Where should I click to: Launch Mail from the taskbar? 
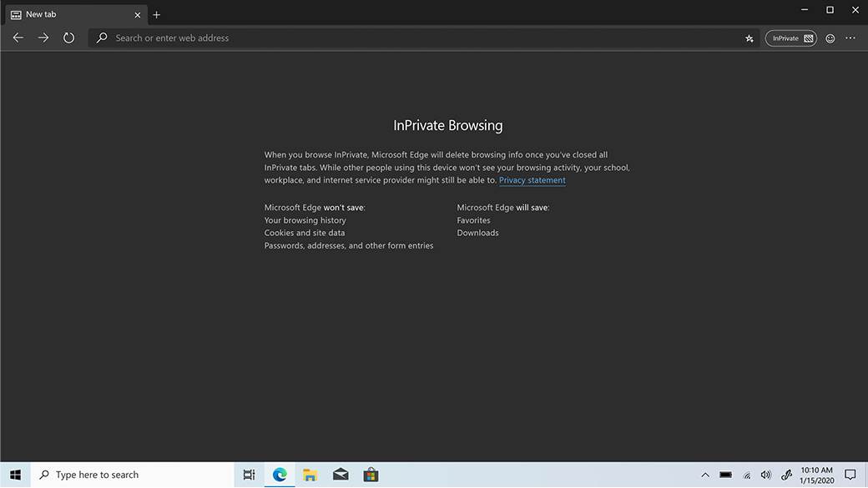pos(340,474)
